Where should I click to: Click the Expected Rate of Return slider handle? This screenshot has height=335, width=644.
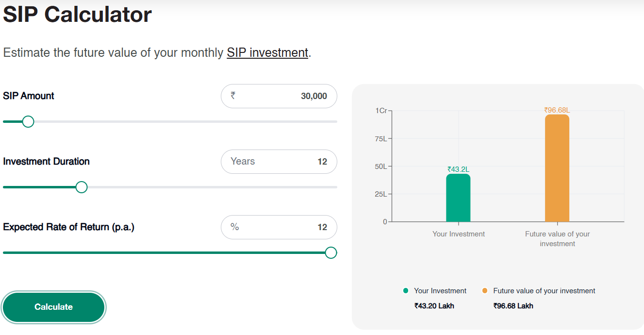tap(331, 252)
